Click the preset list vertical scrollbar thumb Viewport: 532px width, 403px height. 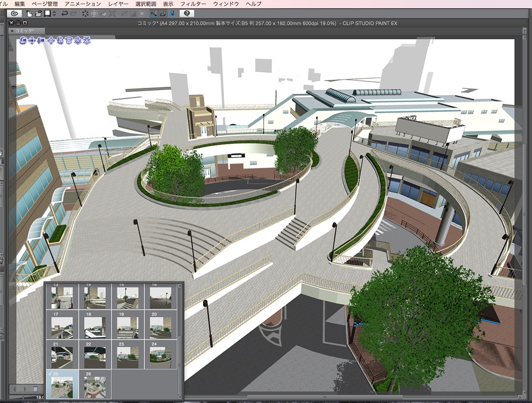(x=180, y=364)
